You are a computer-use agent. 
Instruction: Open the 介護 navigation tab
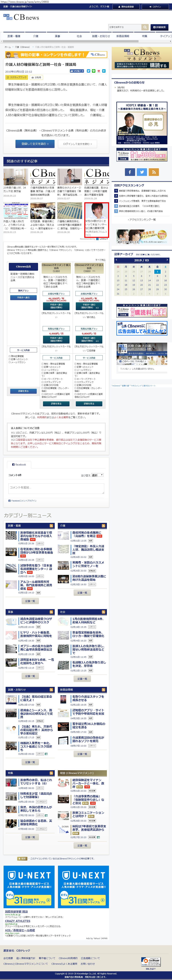pyautogui.click(x=36, y=36)
